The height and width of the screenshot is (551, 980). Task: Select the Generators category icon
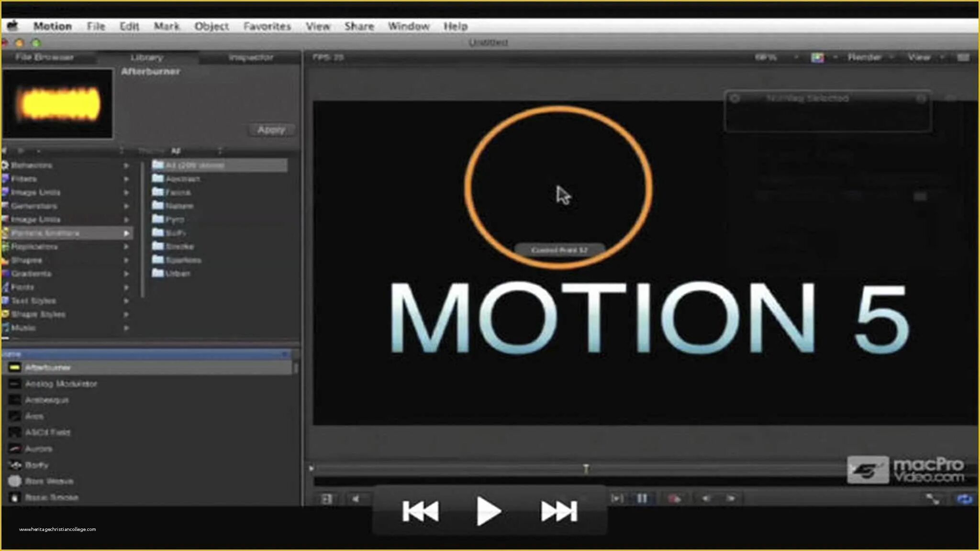5,206
